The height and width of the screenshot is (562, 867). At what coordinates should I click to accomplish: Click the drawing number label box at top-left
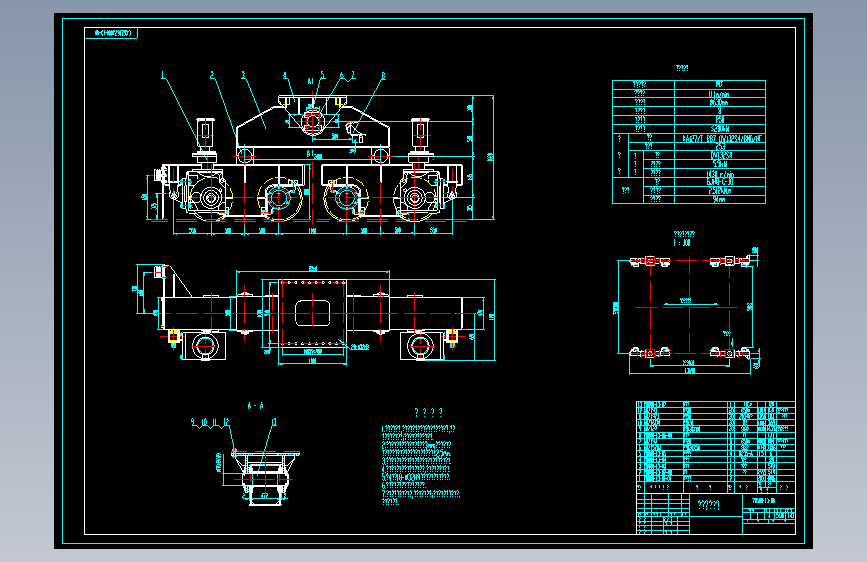111,33
